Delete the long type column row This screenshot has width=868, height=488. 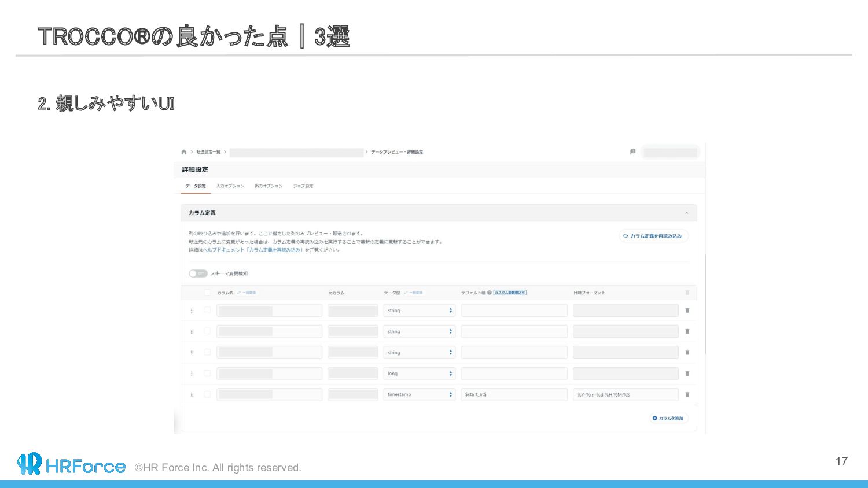click(687, 374)
